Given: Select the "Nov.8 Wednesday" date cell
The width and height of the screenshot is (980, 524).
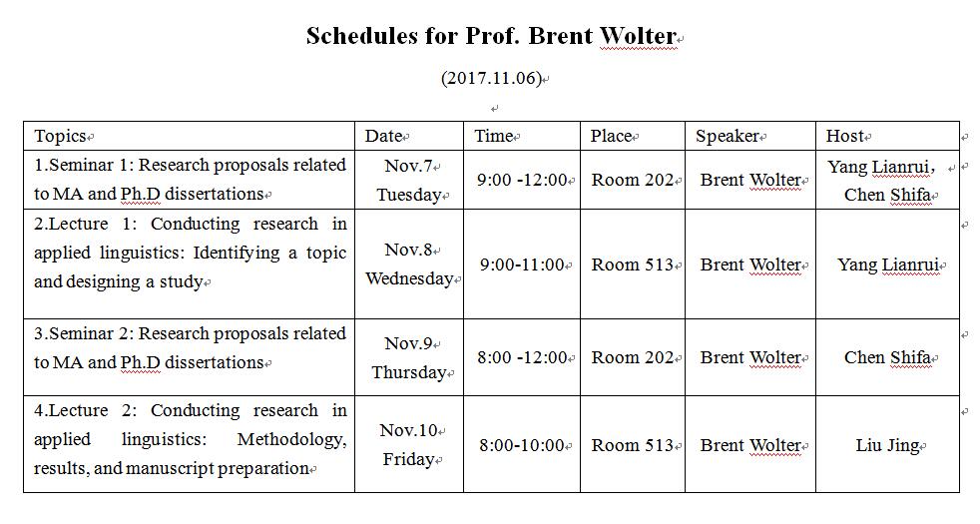Looking at the screenshot, I should (409, 264).
